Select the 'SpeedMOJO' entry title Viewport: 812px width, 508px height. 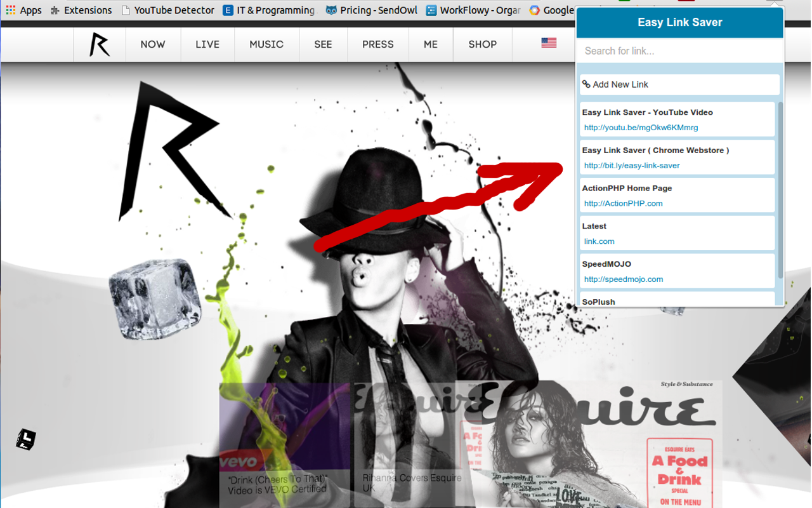click(606, 264)
